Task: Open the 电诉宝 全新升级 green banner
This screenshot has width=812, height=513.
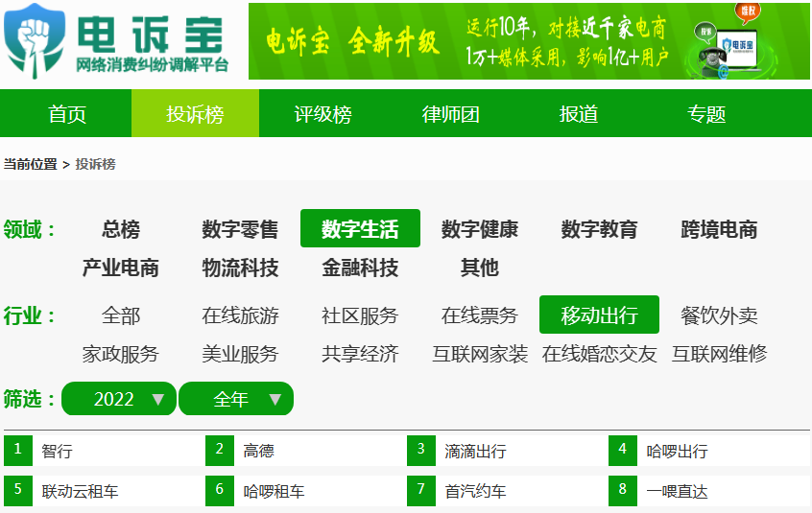Action: pyautogui.click(x=529, y=41)
